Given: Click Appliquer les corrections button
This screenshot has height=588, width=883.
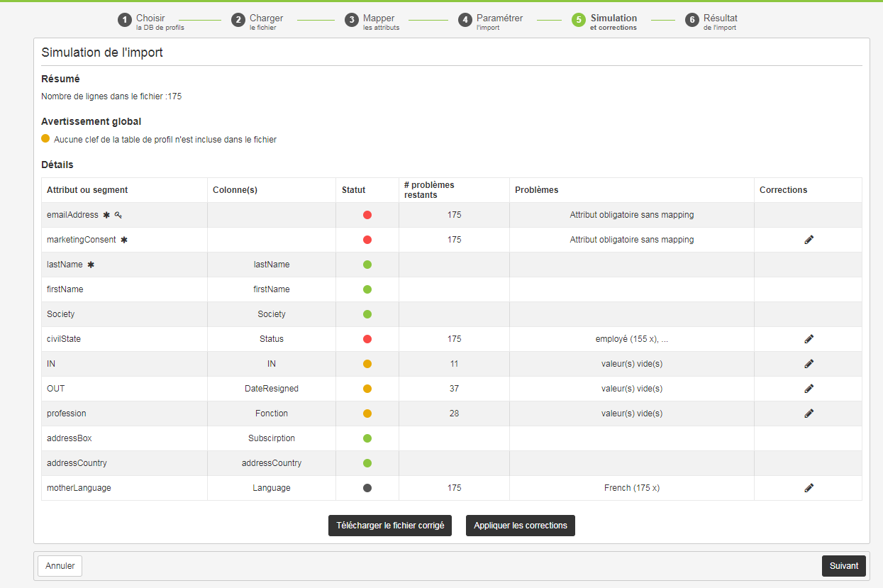Looking at the screenshot, I should pyautogui.click(x=521, y=526).
